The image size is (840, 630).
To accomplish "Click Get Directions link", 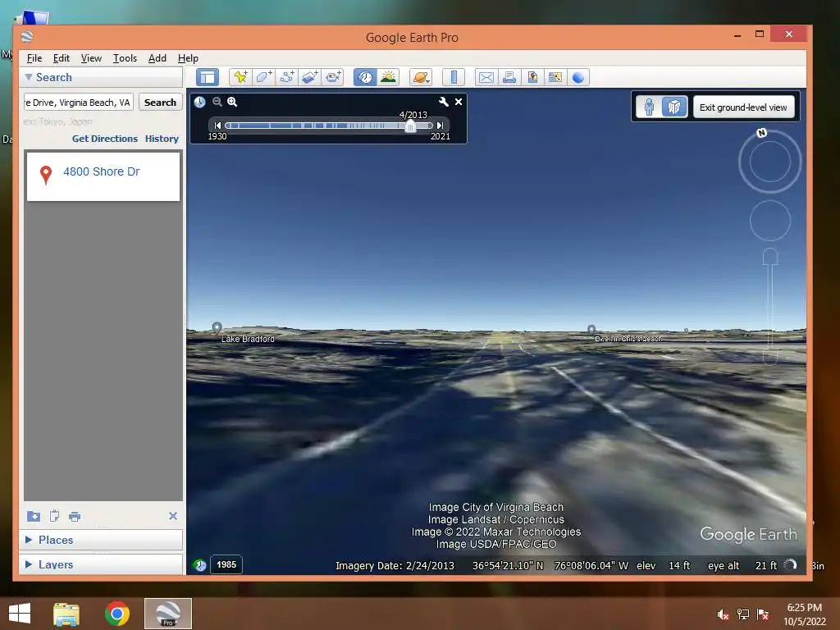I will (x=105, y=138).
